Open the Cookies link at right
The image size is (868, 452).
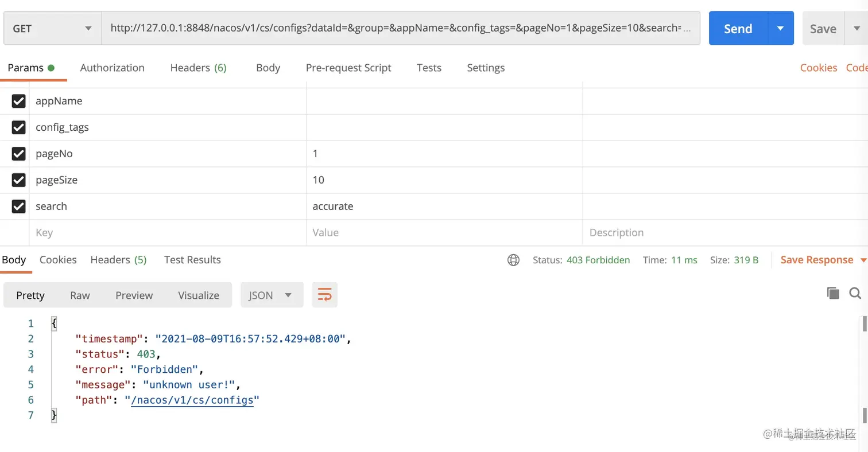[819, 68]
